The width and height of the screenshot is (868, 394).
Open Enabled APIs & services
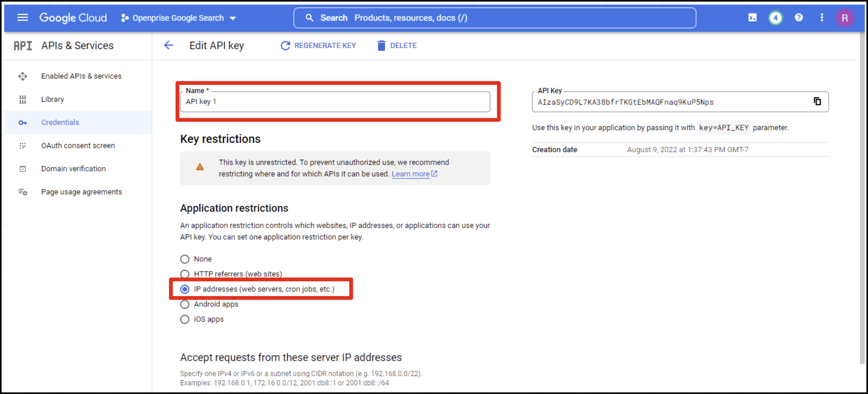click(x=81, y=76)
